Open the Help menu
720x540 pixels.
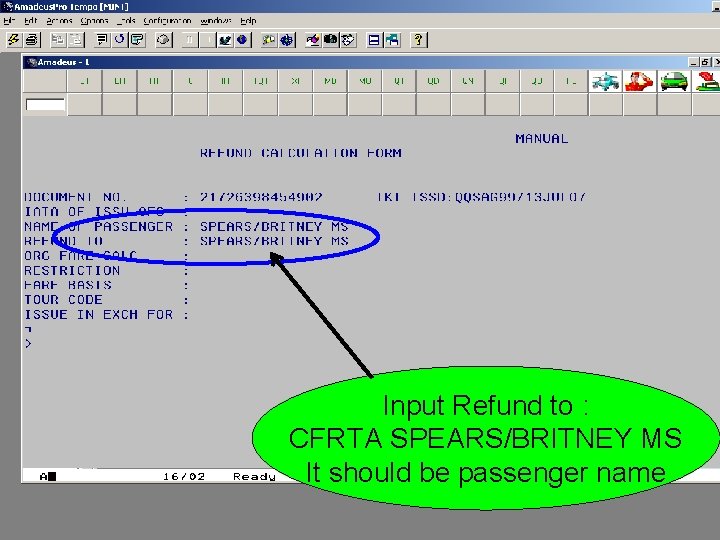point(248,21)
